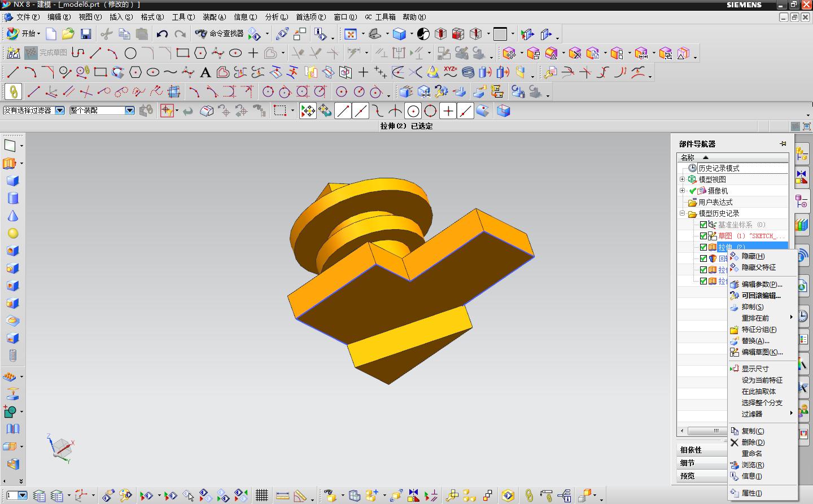
Task: Select the Circle sketch tool
Action: (x=130, y=54)
